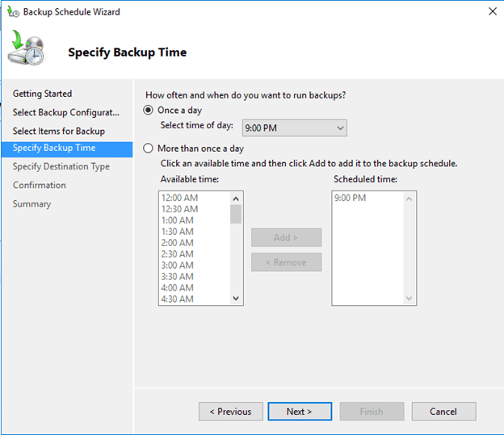Open Select Backup Configuration step
The width and height of the screenshot is (504, 435).
coord(66,112)
